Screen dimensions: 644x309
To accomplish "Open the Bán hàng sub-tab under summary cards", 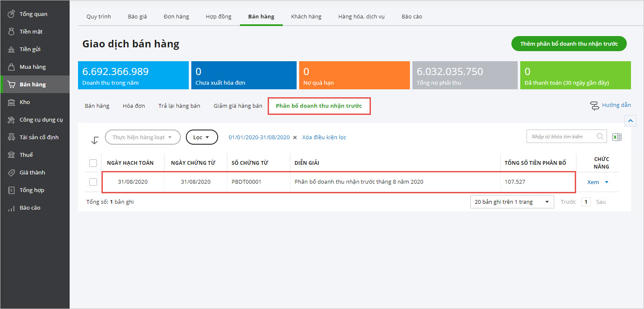I will tap(97, 106).
